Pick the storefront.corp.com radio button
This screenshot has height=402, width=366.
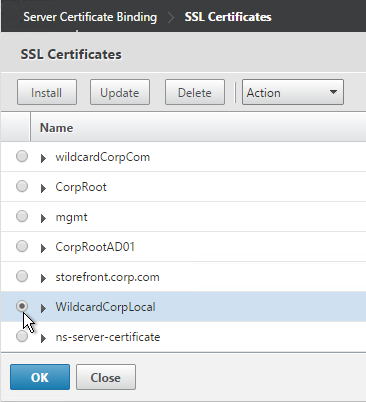coord(22,276)
